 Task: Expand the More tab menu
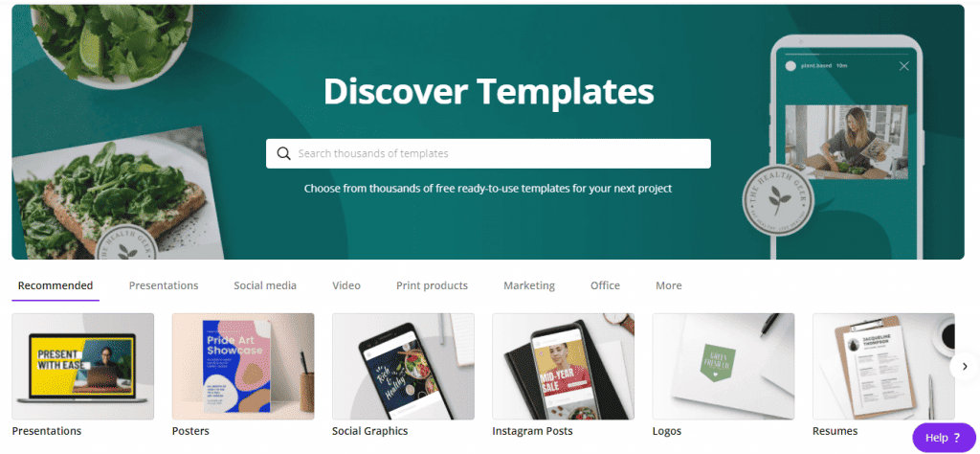click(x=669, y=285)
